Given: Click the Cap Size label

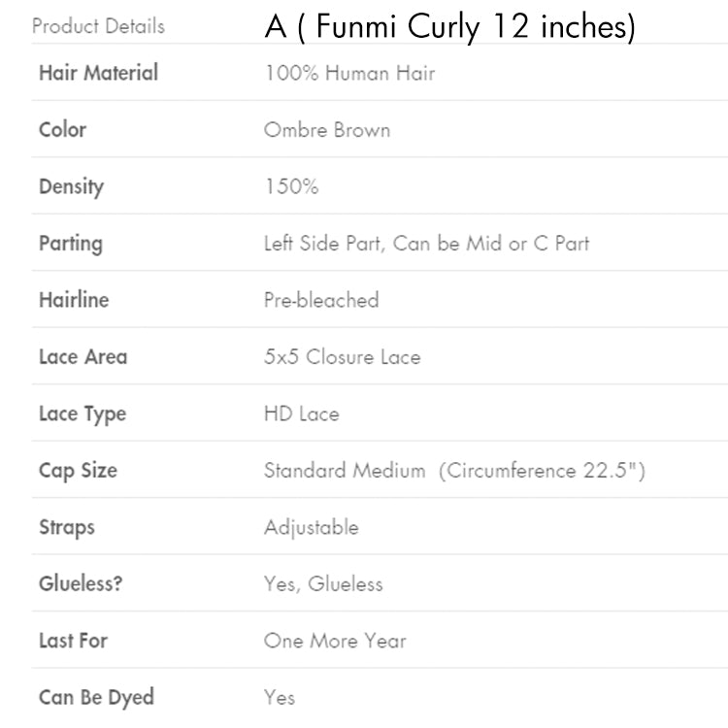Looking at the screenshot, I should pyautogui.click(x=78, y=471).
